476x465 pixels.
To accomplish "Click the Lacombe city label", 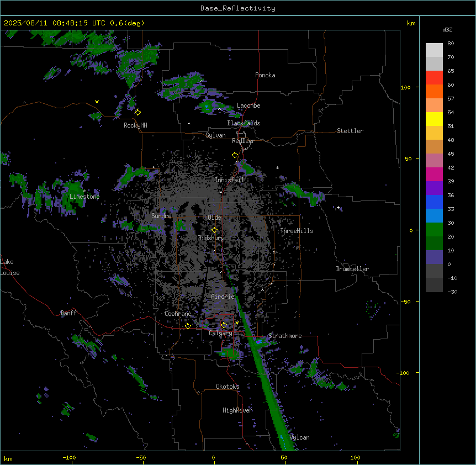I will (248, 105).
